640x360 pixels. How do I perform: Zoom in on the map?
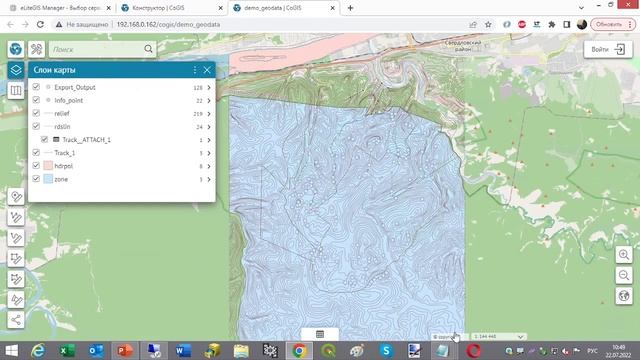click(x=624, y=255)
